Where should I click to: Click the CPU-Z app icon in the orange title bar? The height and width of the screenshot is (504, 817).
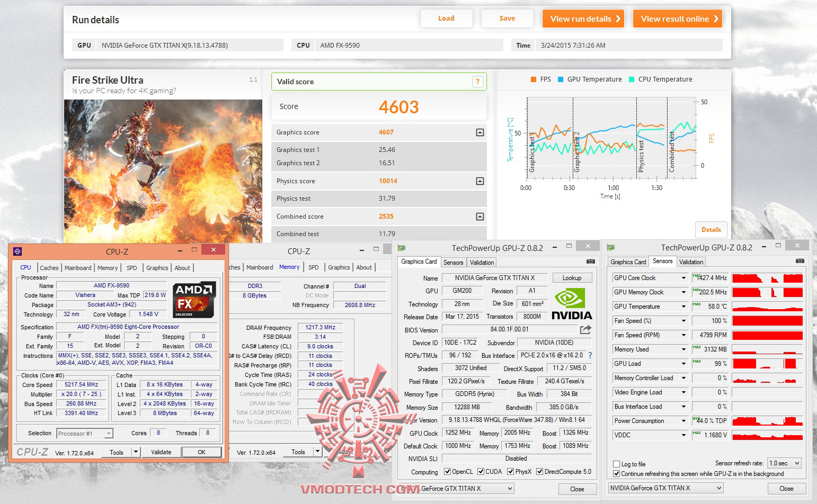(17, 251)
